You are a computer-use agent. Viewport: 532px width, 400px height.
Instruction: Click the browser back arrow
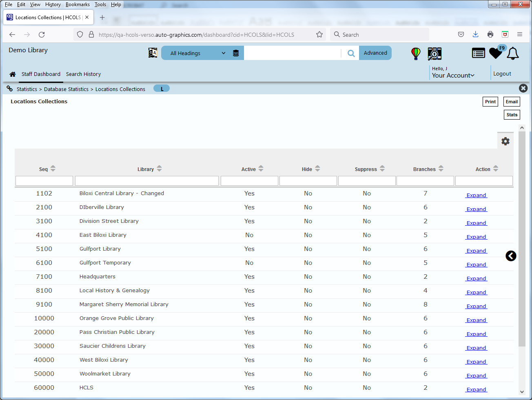coord(12,35)
